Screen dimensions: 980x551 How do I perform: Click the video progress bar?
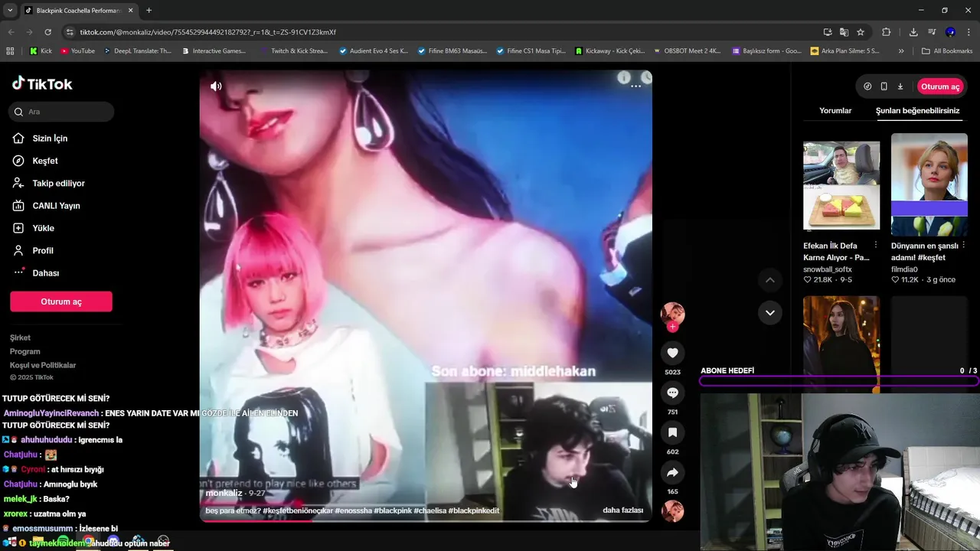(426, 520)
